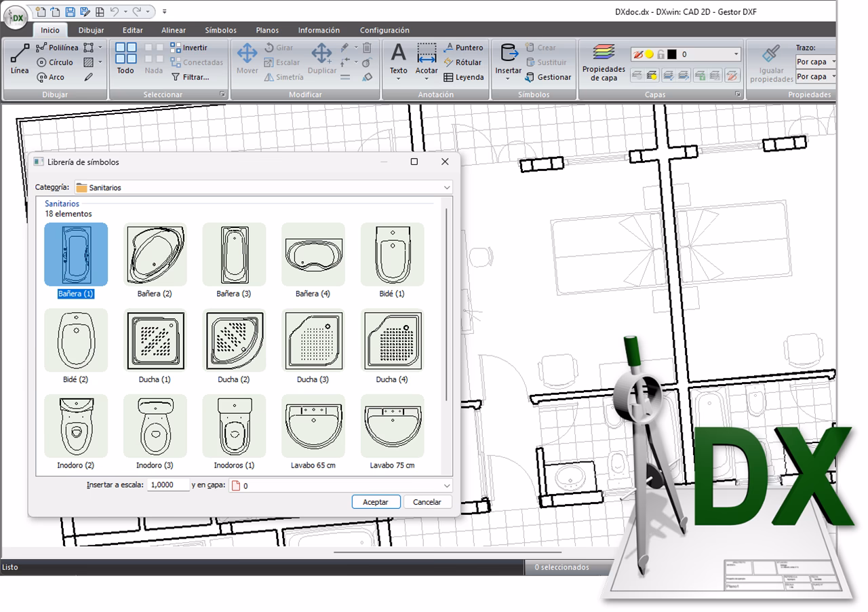Click the Escalar scale tool

tap(281, 62)
